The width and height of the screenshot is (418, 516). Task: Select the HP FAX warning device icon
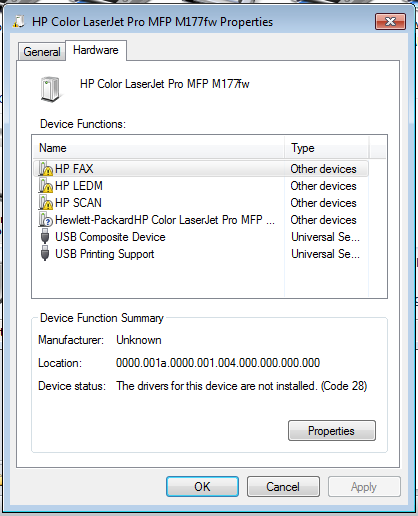[x=46, y=168]
